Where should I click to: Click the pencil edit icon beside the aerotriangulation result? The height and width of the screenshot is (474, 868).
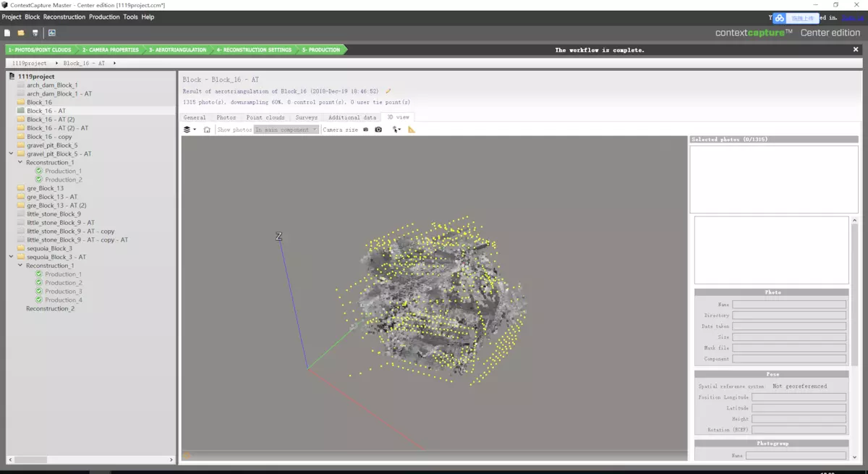(x=388, y=91)
